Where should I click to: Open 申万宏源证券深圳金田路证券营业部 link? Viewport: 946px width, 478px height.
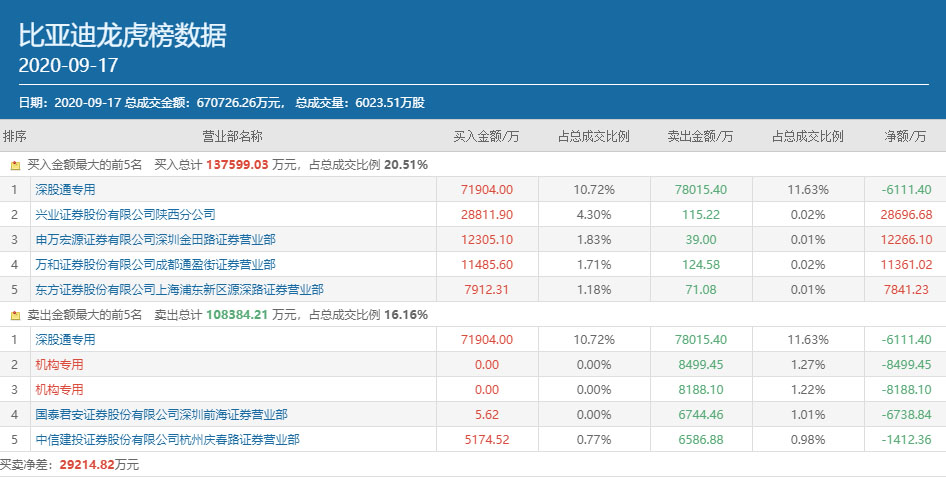[x=155, y=239]
